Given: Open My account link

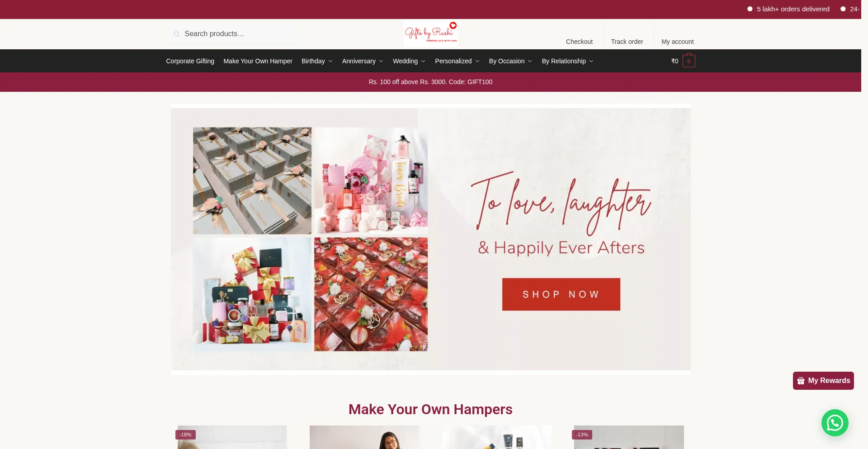Looking at the screenshot, I should coord(677,42).
